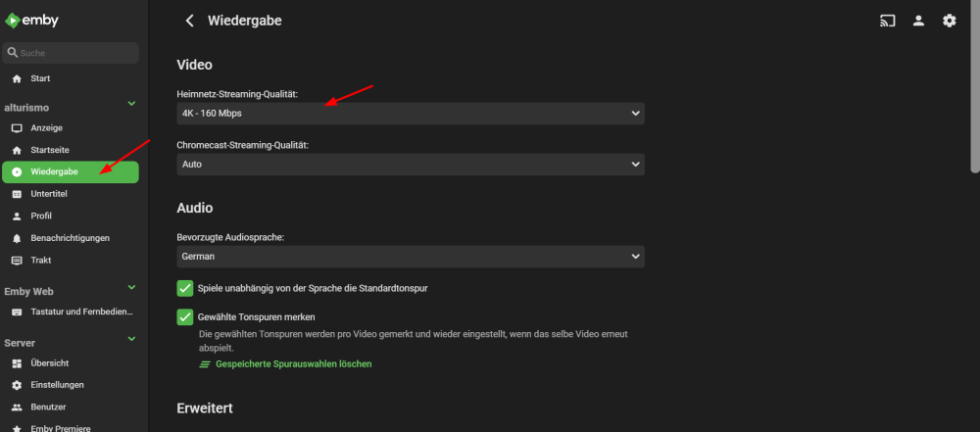Image resolution: width=980 pixels, height=432 pixels.
Task: Click the search magnifier icon
Action: click(13, 53)
